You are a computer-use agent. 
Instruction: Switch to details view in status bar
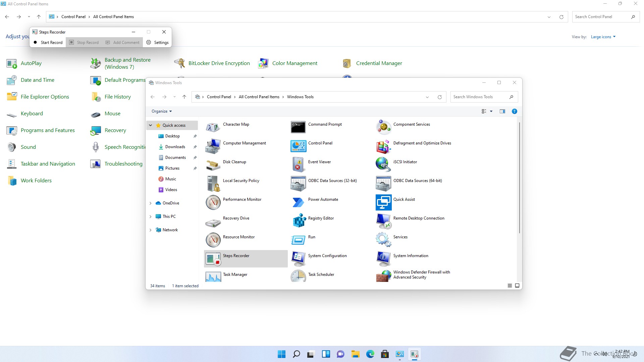click(510, 286)
